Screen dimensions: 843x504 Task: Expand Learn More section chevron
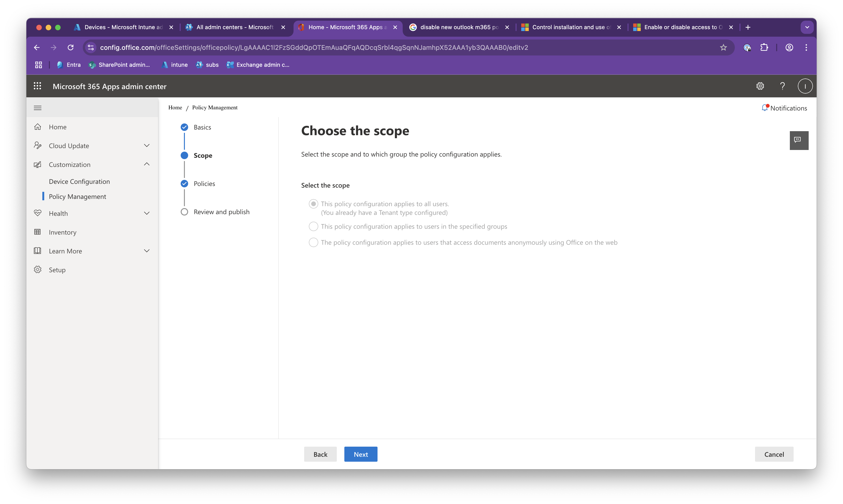click(x=147, y=251)
